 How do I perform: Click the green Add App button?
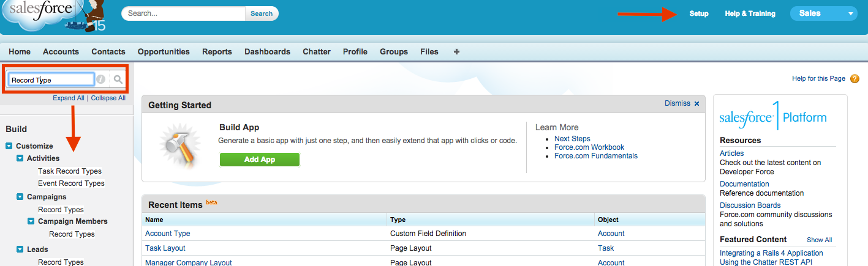[260, 160]
